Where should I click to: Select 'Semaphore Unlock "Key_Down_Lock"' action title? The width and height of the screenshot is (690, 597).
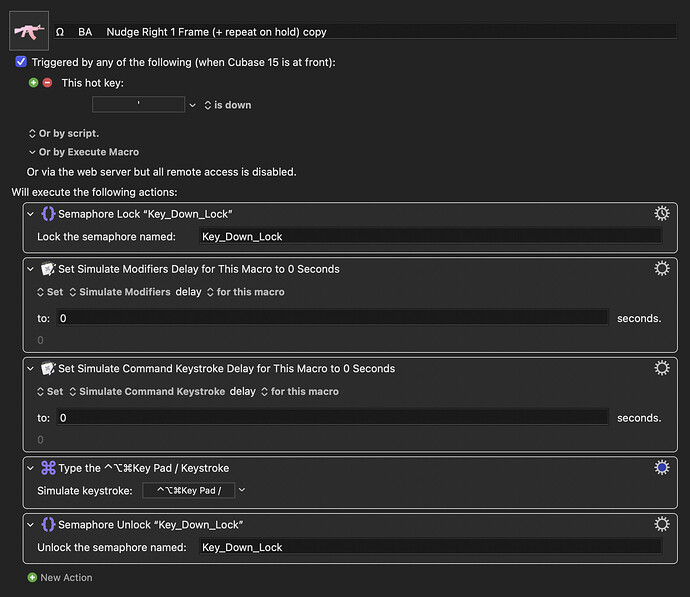click(x=150, y=525)
